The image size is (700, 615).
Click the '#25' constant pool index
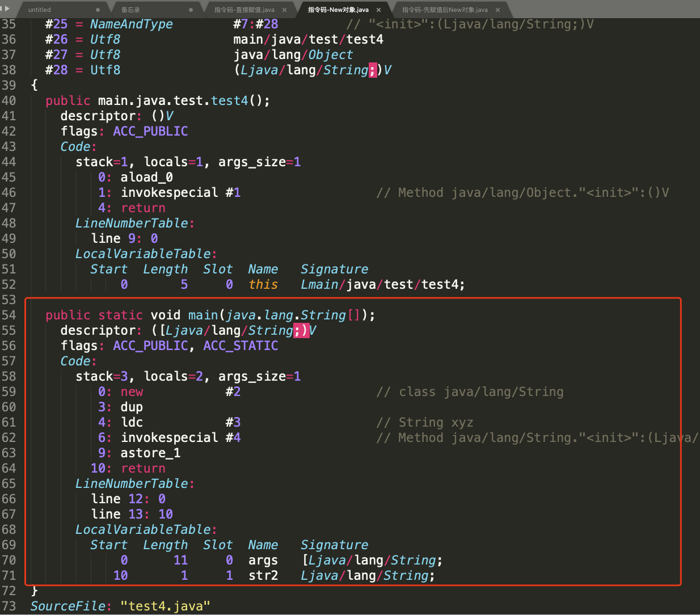[56, 24]
